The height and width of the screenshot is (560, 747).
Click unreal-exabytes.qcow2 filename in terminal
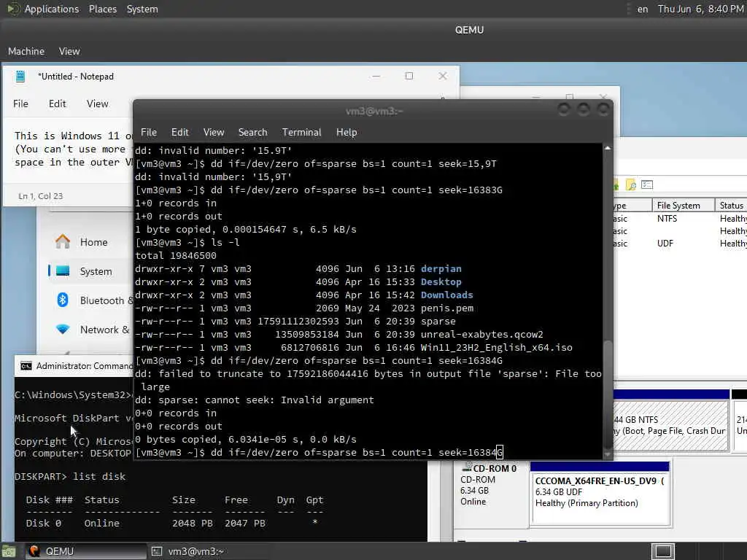481,334
